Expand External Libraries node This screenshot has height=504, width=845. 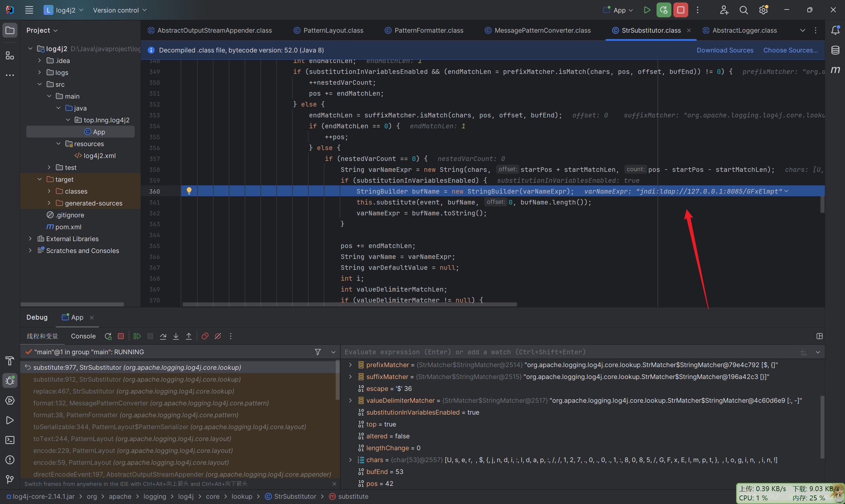30,239
